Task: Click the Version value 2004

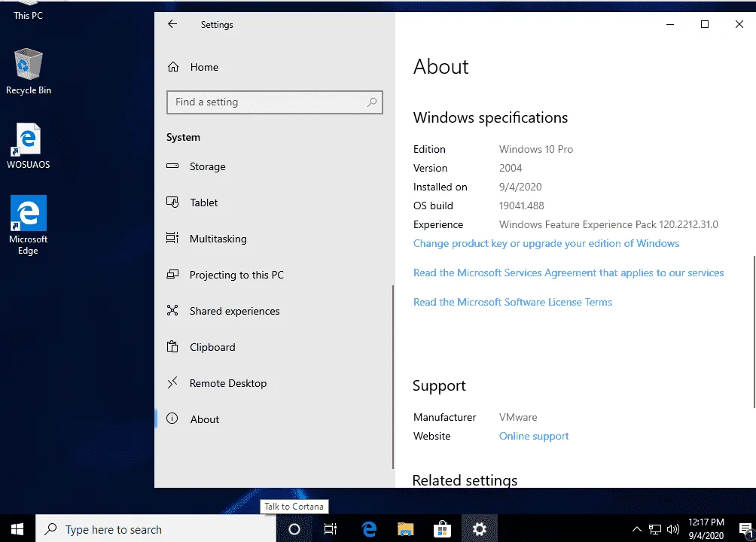Action: point(510,169)
